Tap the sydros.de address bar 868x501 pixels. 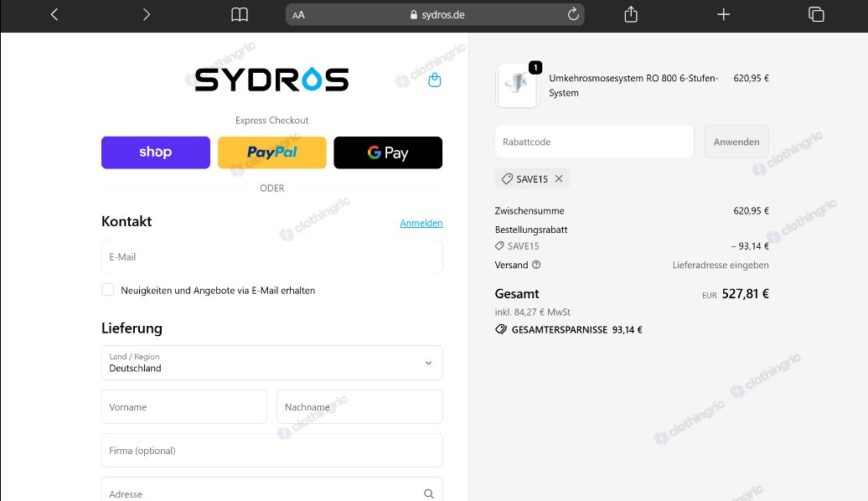point(435,15)
